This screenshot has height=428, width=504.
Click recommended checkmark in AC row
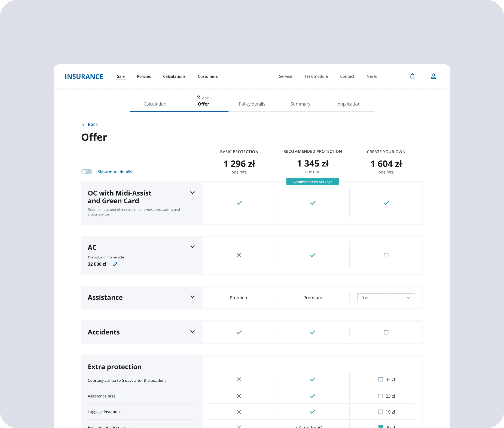click(x=313, y=255)
